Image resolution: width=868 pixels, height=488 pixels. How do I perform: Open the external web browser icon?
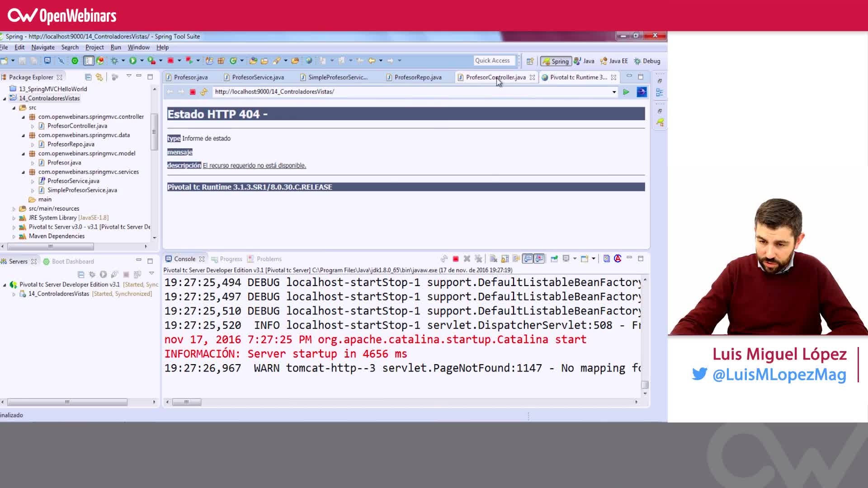tap(642, 92)
